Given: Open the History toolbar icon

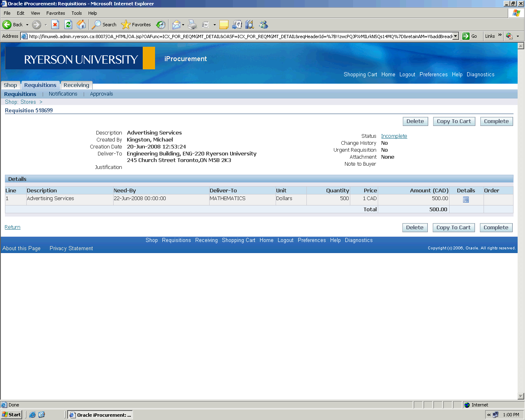Looking at the screenshot, I should click(161, 25).
